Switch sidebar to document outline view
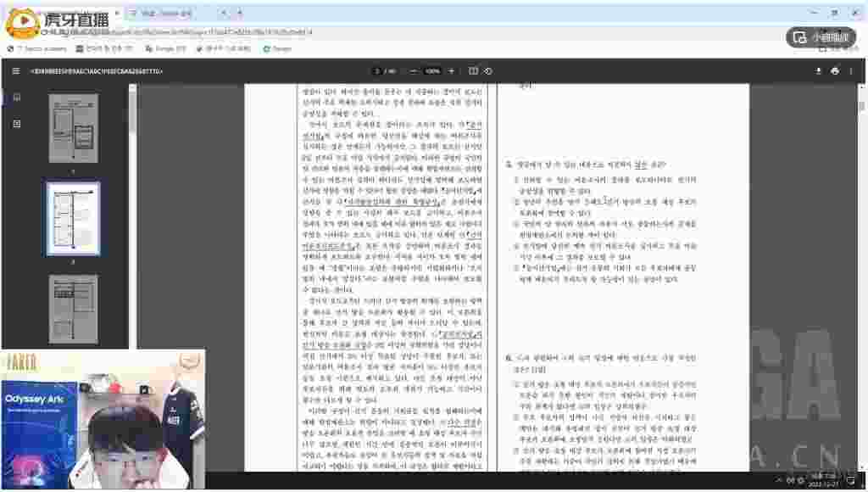 [16, 124]
